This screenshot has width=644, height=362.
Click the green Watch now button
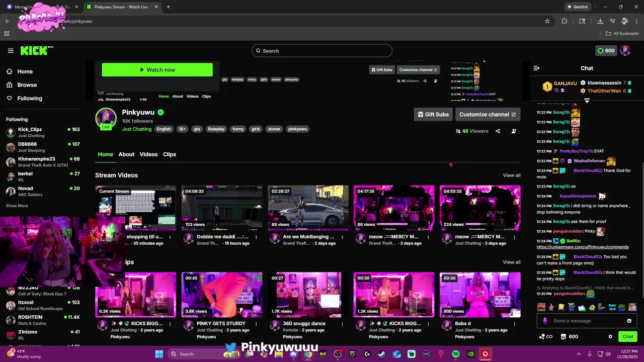[157, 70]
